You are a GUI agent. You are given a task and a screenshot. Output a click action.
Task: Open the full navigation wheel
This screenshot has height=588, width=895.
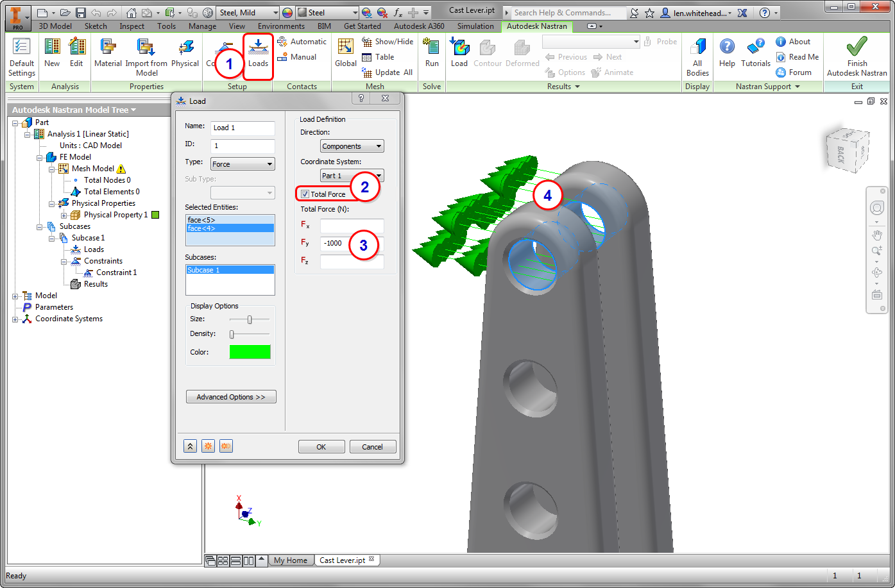point(876,208)
